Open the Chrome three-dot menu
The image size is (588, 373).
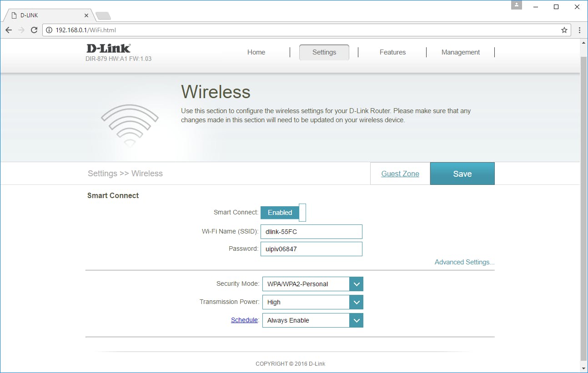point(579,30)
